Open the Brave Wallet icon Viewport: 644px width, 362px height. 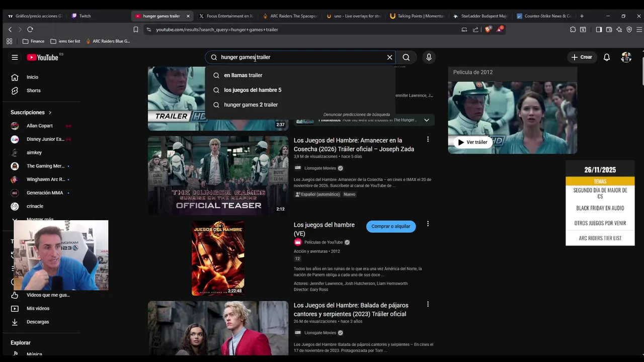tap(609, 30)
